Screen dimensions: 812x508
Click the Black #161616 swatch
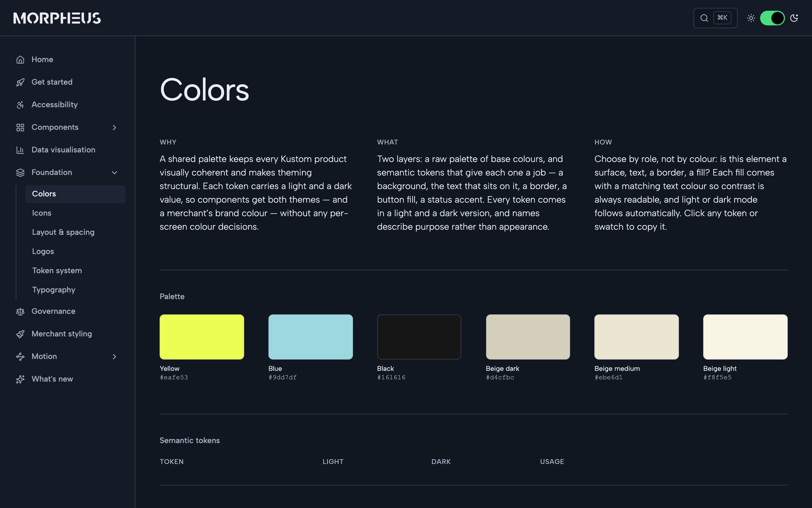419,337
